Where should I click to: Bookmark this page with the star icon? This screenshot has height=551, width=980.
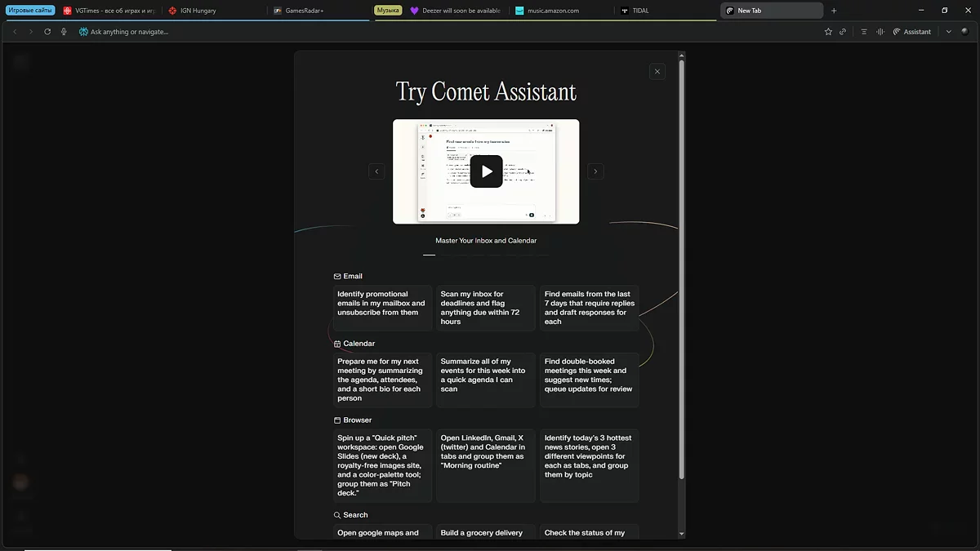tap(828, 32)
